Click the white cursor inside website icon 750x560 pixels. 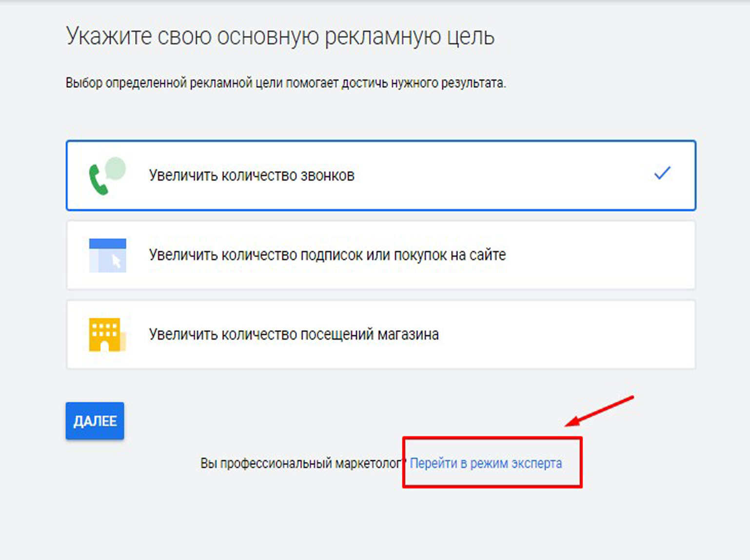(116, 262)
